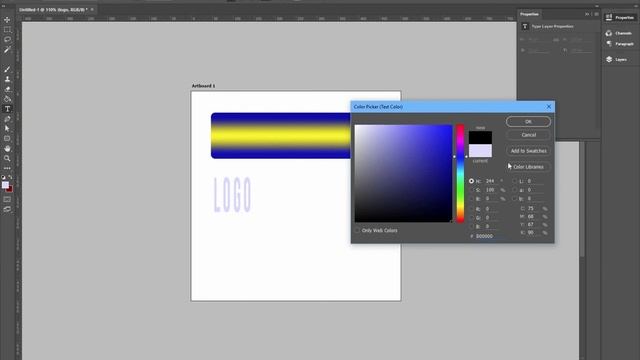Click the new color black swatch

(480, 138)
